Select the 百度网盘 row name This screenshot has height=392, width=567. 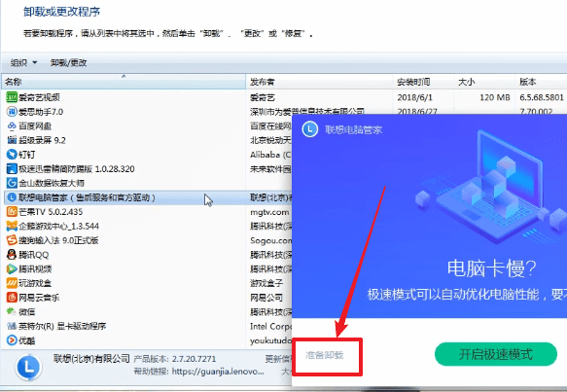click(35, 125)
